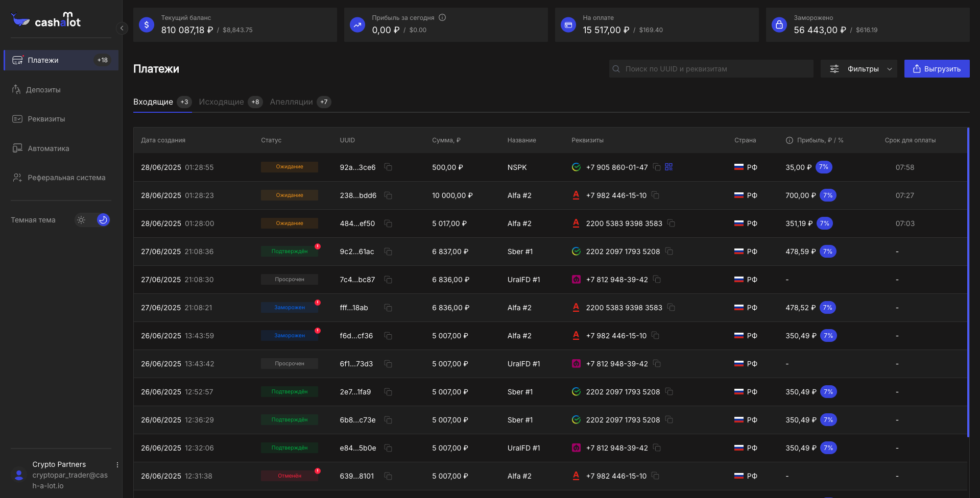The image size is (980, 498).
Task: Click the 15 517,00 ₽ pending payment amount
Action: (x=606, y=30)
